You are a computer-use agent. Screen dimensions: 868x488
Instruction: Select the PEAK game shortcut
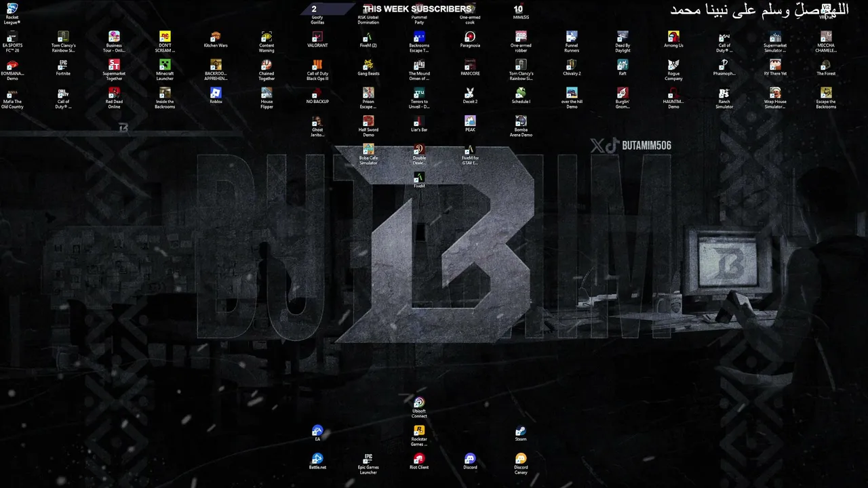[470, 124]
